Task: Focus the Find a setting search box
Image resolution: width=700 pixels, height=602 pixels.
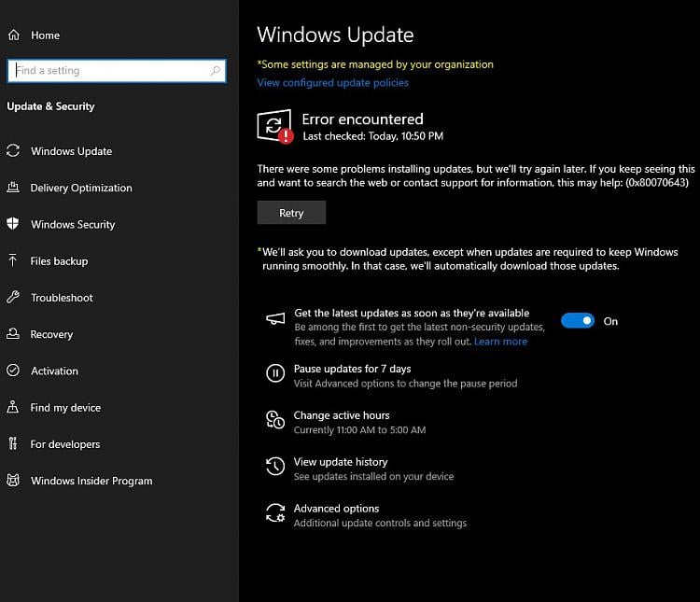Action: (x=117, y=71)
